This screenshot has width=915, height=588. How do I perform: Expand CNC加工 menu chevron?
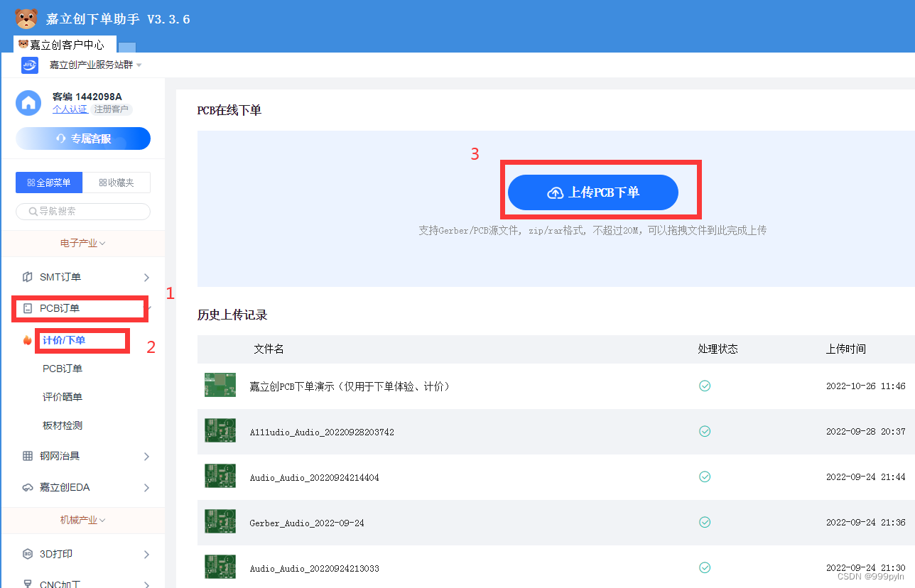point(146,584)
